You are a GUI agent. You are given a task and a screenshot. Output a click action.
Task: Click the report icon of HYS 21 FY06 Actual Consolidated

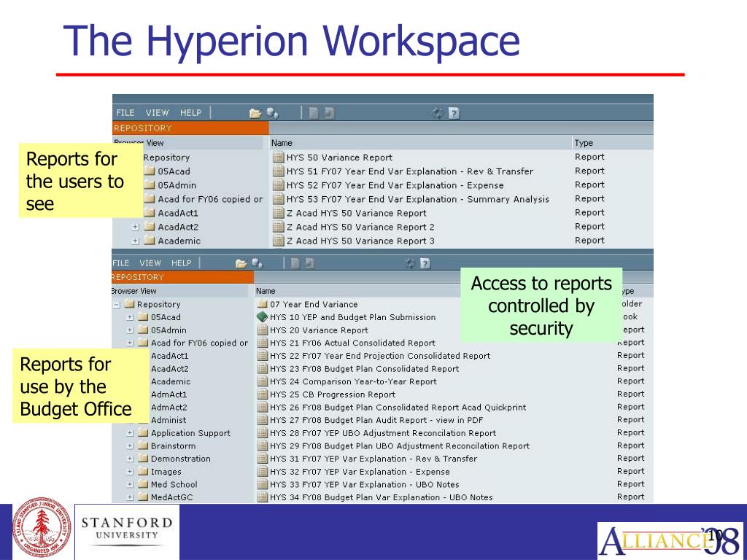point(262,343)
